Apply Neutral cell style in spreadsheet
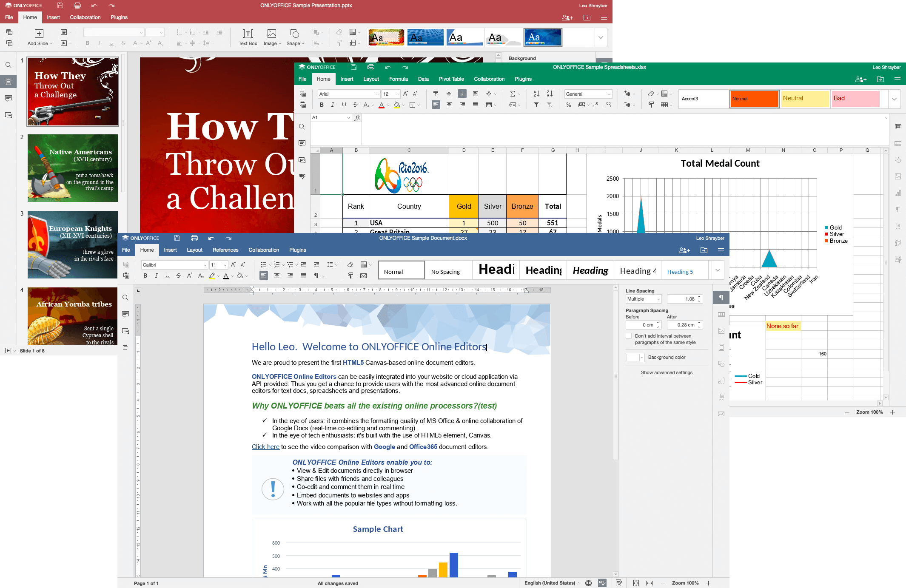906x588 pixels. (x=805, y=99)
